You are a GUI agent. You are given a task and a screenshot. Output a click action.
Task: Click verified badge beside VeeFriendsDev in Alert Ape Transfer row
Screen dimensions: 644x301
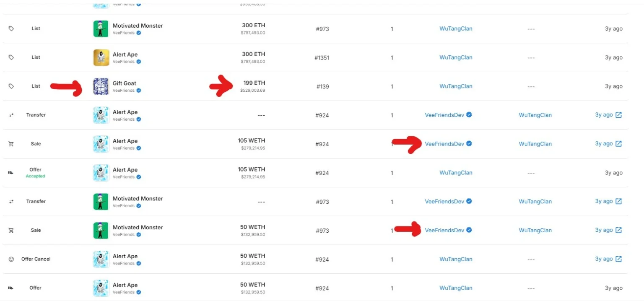tap(469, 114)
